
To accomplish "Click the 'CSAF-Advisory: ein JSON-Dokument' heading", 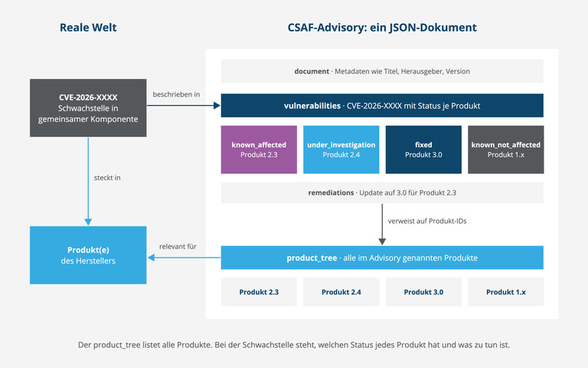I will point(382,28).
